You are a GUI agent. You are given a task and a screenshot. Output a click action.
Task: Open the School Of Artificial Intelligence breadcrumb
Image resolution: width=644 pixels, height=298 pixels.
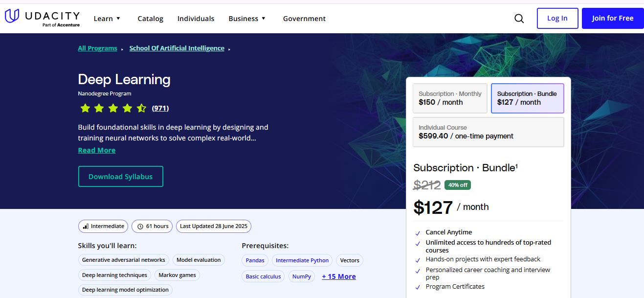(177, 48)
